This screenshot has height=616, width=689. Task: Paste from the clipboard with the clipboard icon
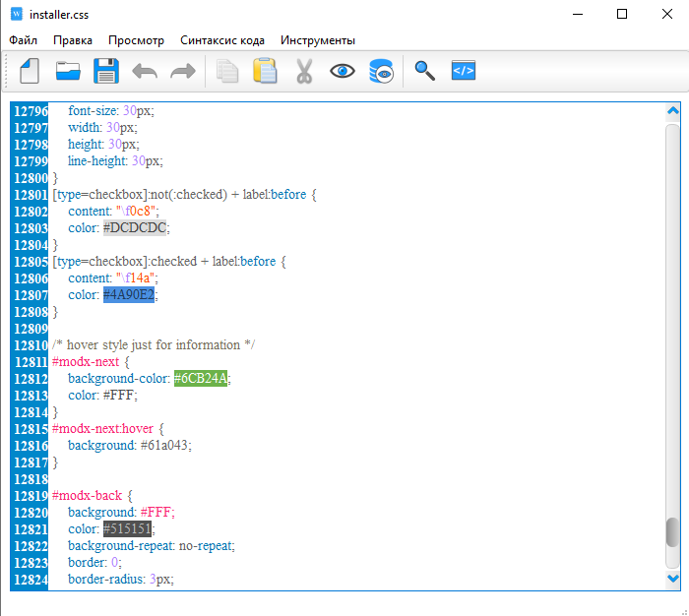pos(265,71)
